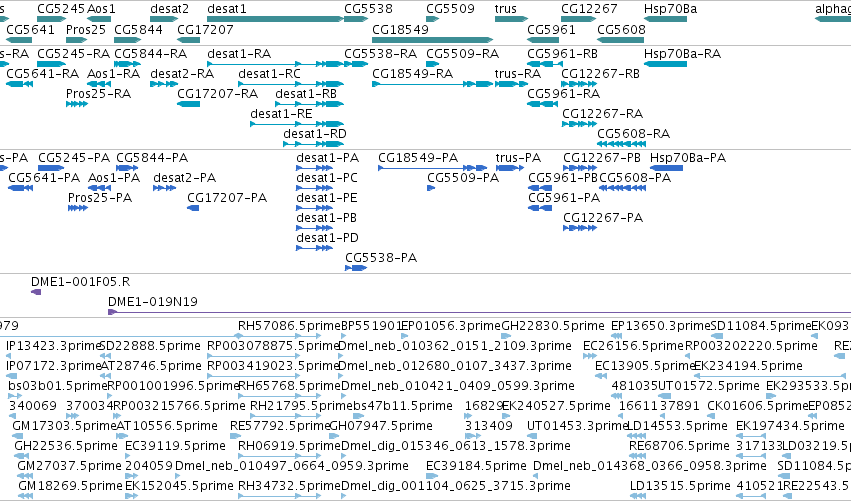Open the CG18549-RA transcript
Viewport: 851px width, 501px height.
pos(412,74)
